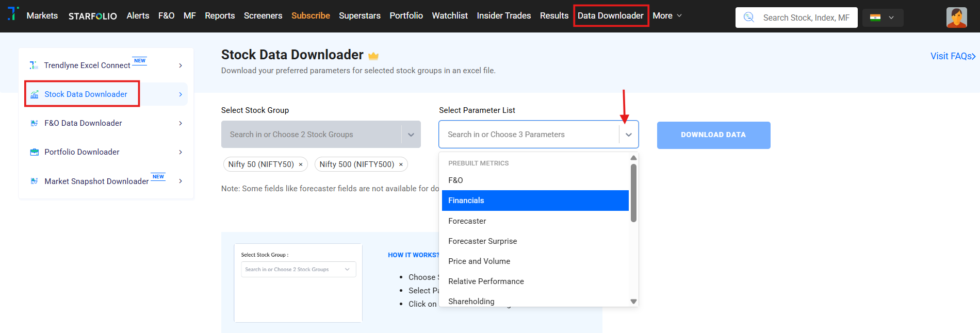This screenshot has height=333, width=980.
Task: Click the Subscribe link
Action: coord(311,15)
